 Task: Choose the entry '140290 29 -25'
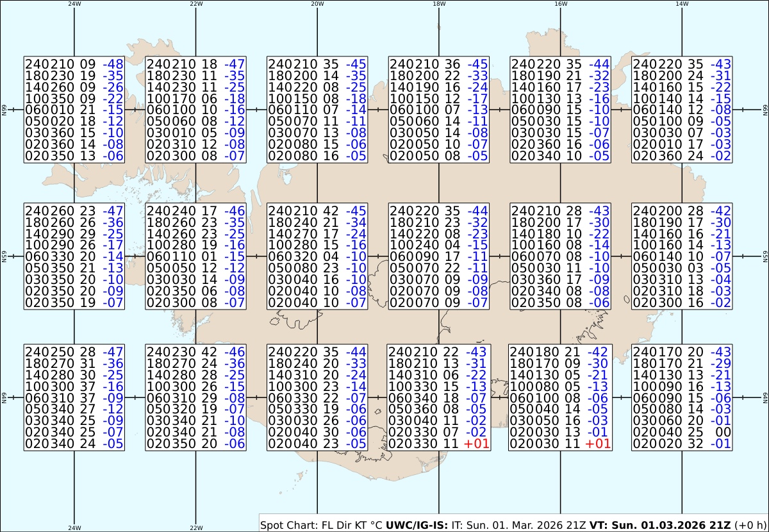[x=74, y=233]
